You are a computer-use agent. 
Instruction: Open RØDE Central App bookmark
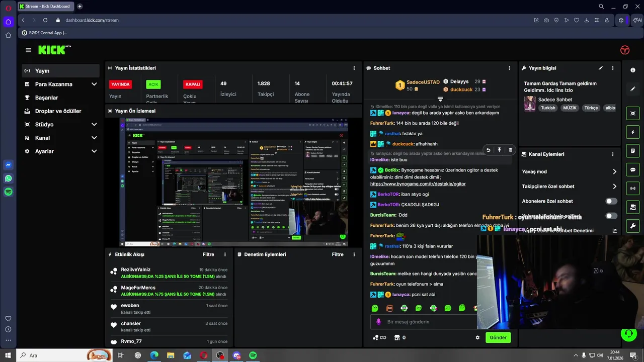point(44,33)
